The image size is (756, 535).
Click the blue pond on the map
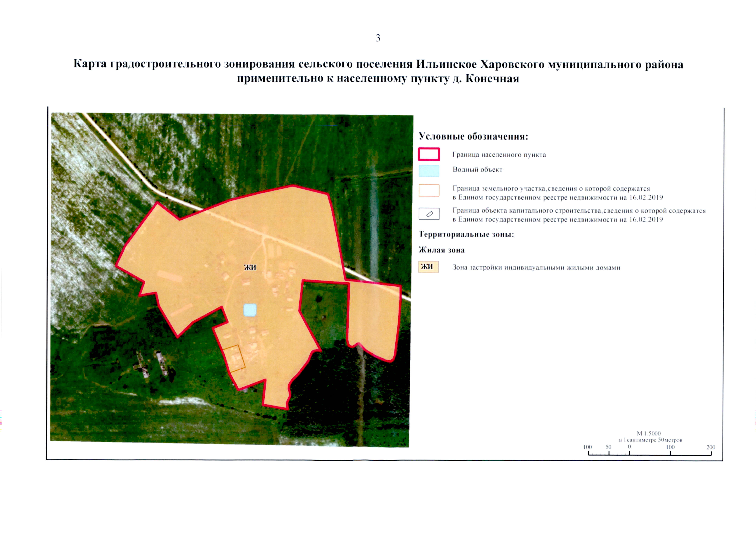pyautogui.click(x=250, y=310)
